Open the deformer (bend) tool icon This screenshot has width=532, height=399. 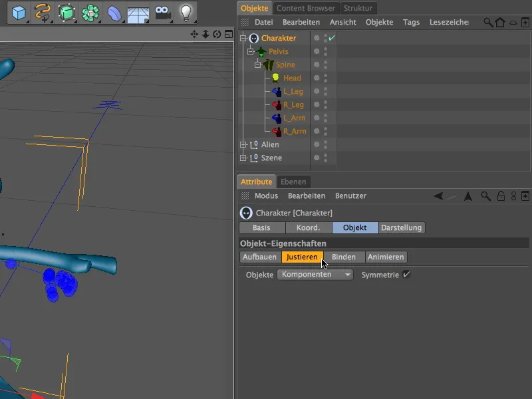[x=114, y=13]
